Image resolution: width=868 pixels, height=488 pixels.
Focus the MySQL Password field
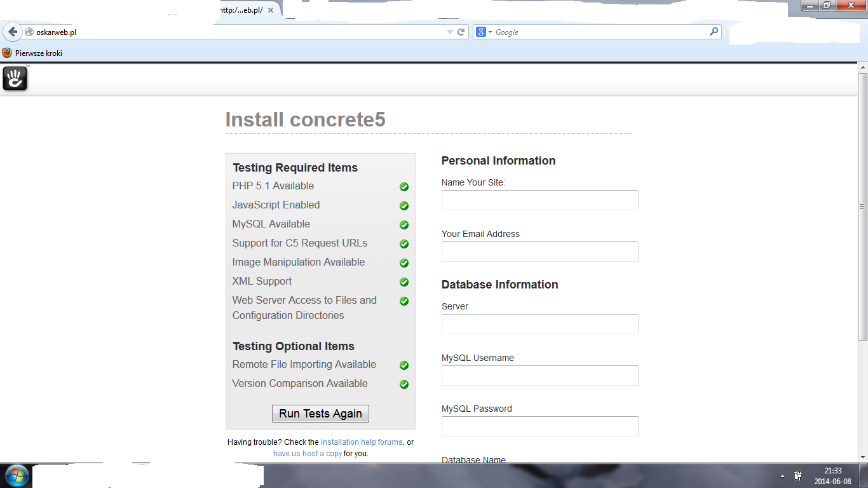coord(540,426)
